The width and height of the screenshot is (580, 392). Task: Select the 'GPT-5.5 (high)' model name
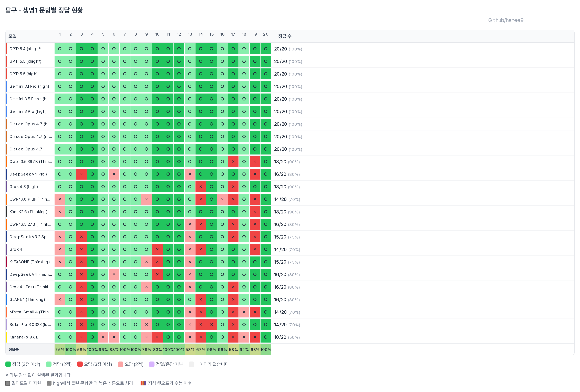coord(23,74)
